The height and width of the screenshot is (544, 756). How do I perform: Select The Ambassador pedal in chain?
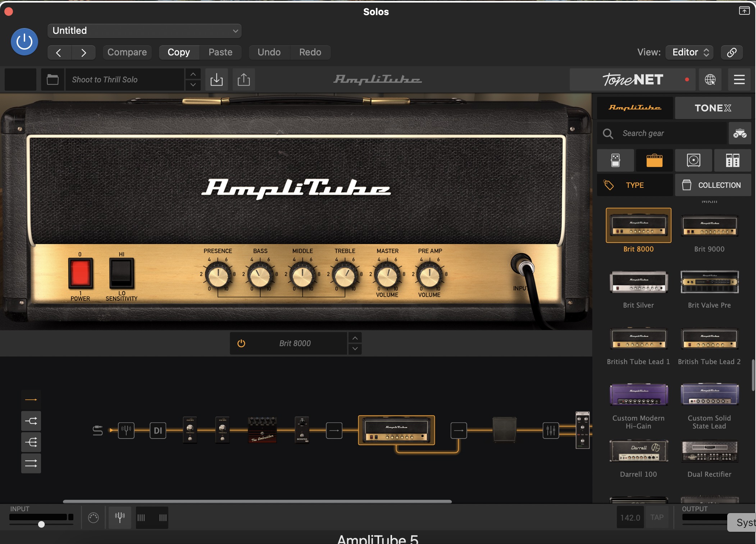click(x=262, y=430)
